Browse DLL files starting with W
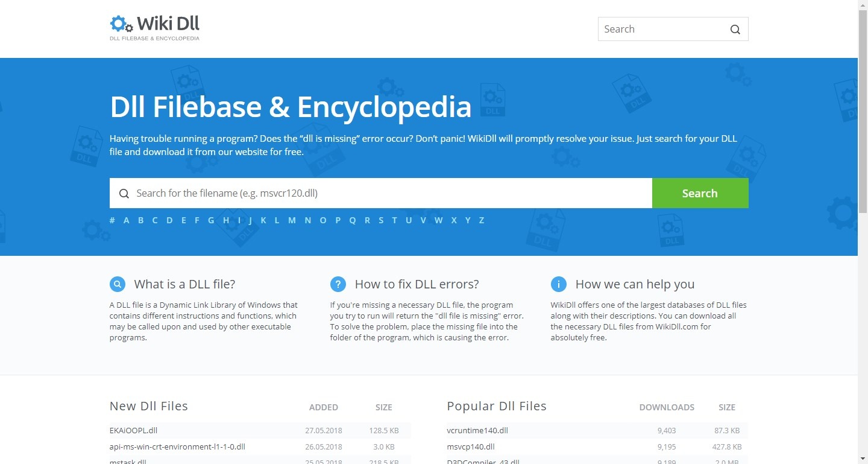 [x=439, y=220]
